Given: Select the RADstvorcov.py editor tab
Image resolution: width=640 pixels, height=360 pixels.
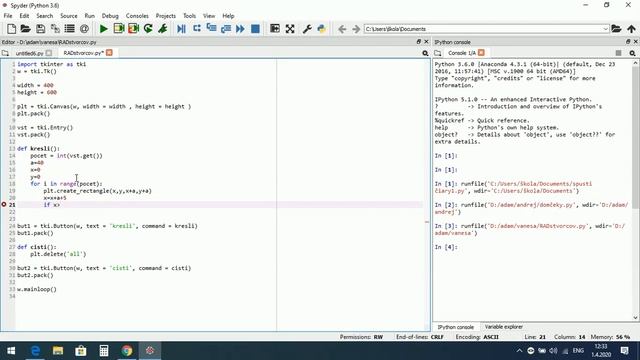Looking at the screenshot, I should pyautogui.click(x=83, y=53).
